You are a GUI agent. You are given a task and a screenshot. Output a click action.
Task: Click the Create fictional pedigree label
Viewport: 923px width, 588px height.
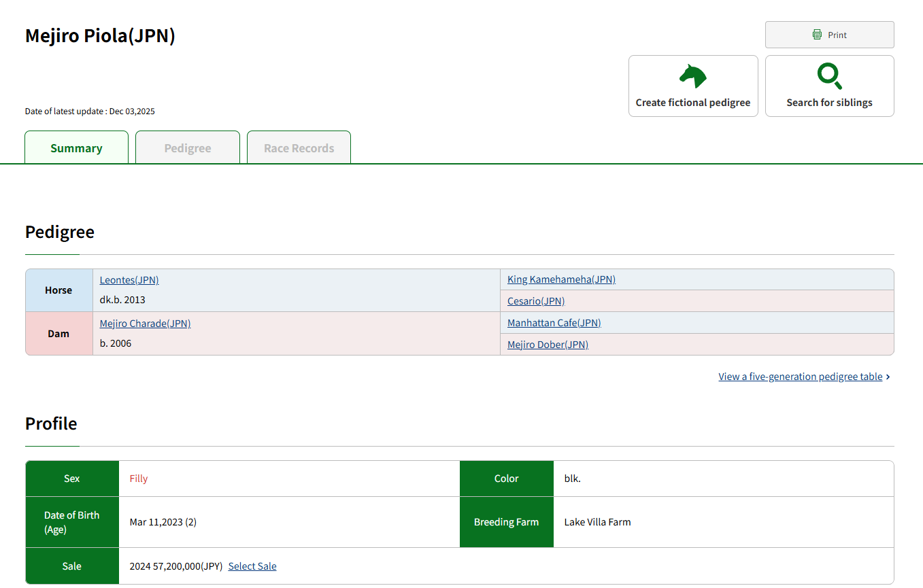[693, 103]
